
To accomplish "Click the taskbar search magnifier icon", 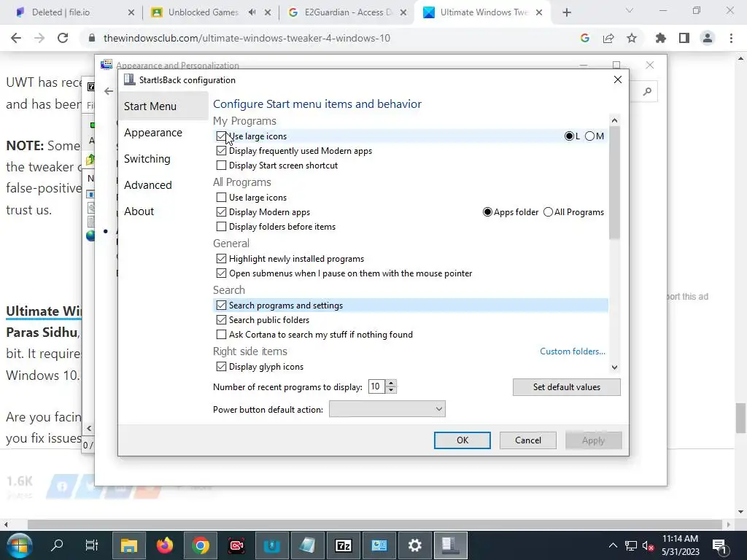I will click(x=57, y=545).
